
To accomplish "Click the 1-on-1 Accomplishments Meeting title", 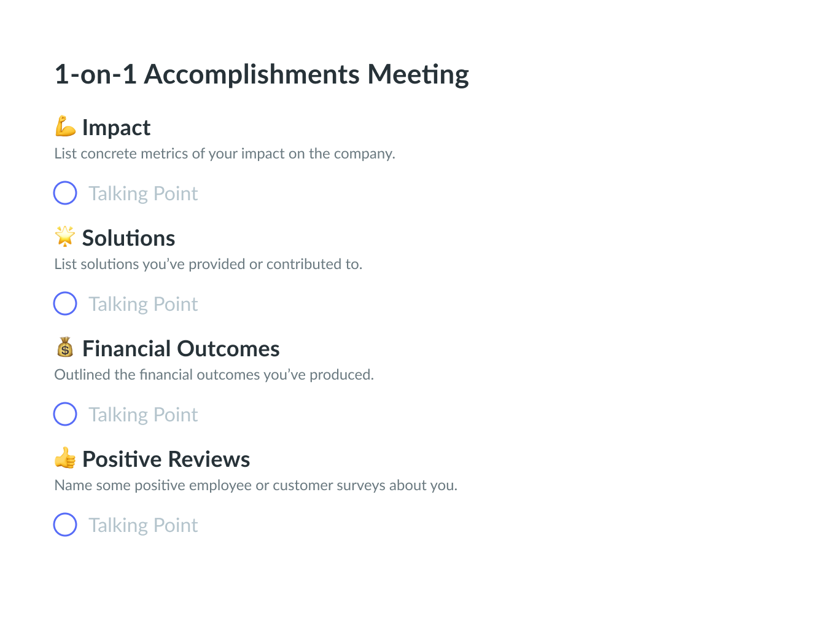I will (262, 74).
